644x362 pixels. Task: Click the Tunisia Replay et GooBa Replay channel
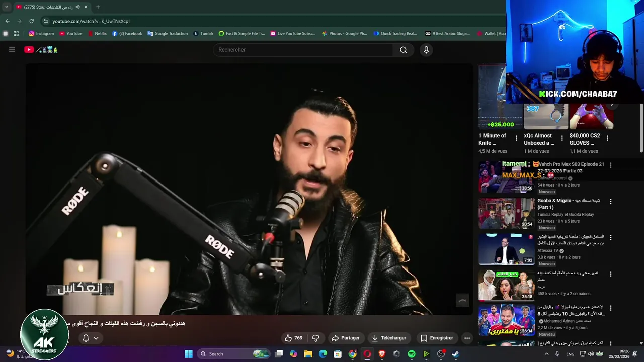tap(566, 214)
